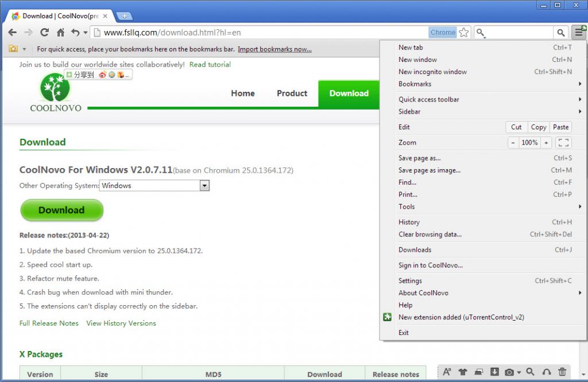Open View History Versions link

(x=121, y=323)
